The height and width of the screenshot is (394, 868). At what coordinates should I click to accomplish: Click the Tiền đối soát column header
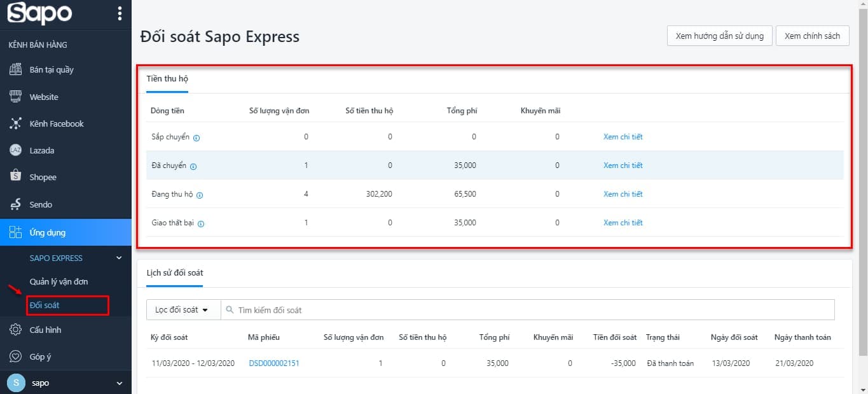(614, 337)
